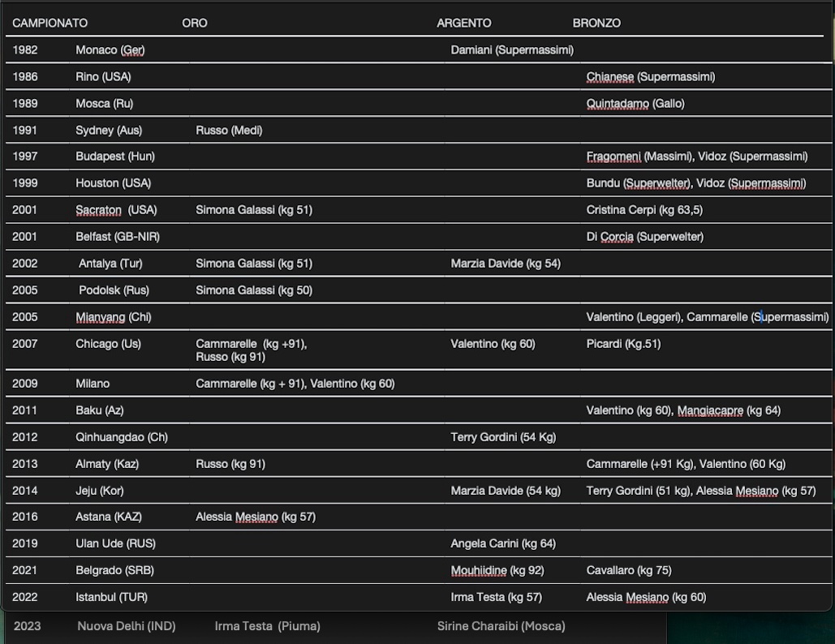Select the Almaty (Kaz) cell

tap(107, 464)
